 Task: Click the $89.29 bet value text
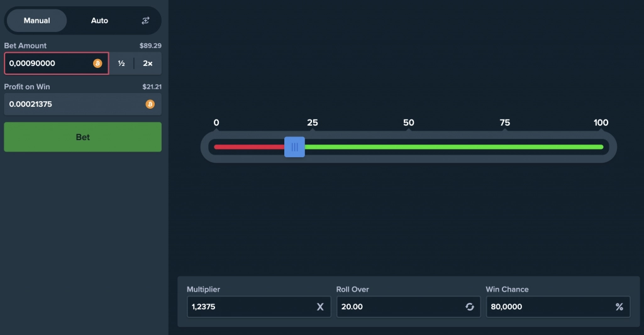pos(150,46)
